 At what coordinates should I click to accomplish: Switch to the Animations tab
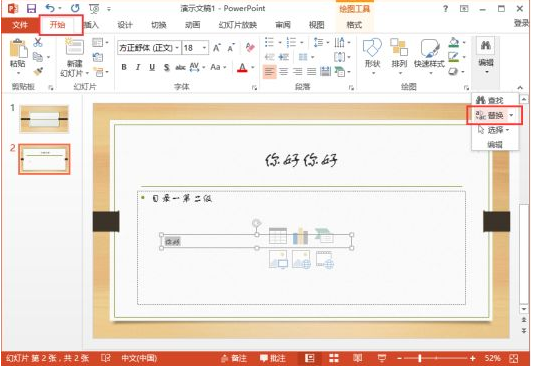click(x=192, y=25)
